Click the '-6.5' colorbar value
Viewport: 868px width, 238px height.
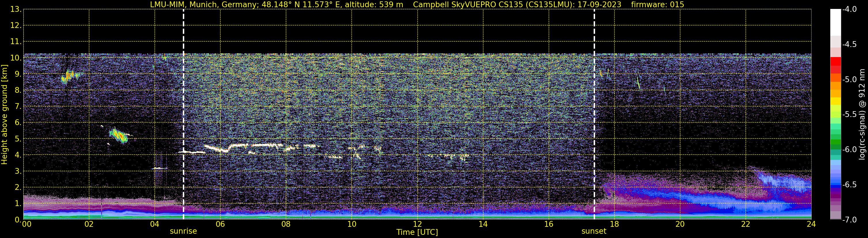(x=850, y=184)
